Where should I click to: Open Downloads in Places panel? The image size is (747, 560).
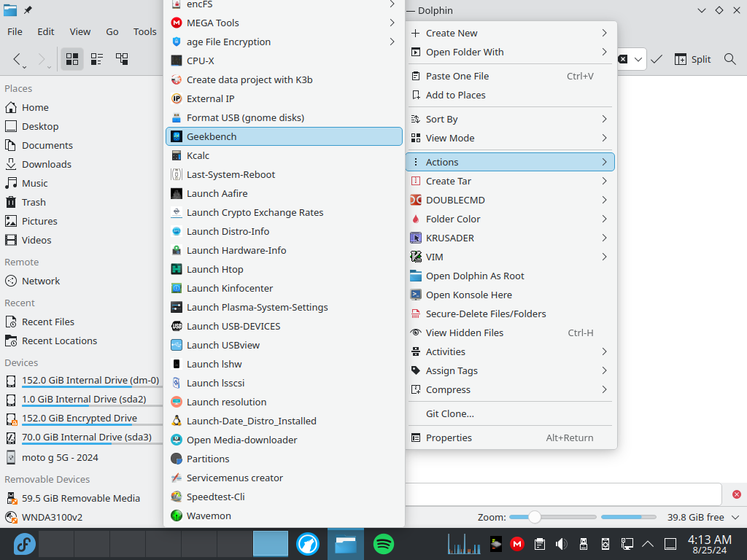point(82,164)
